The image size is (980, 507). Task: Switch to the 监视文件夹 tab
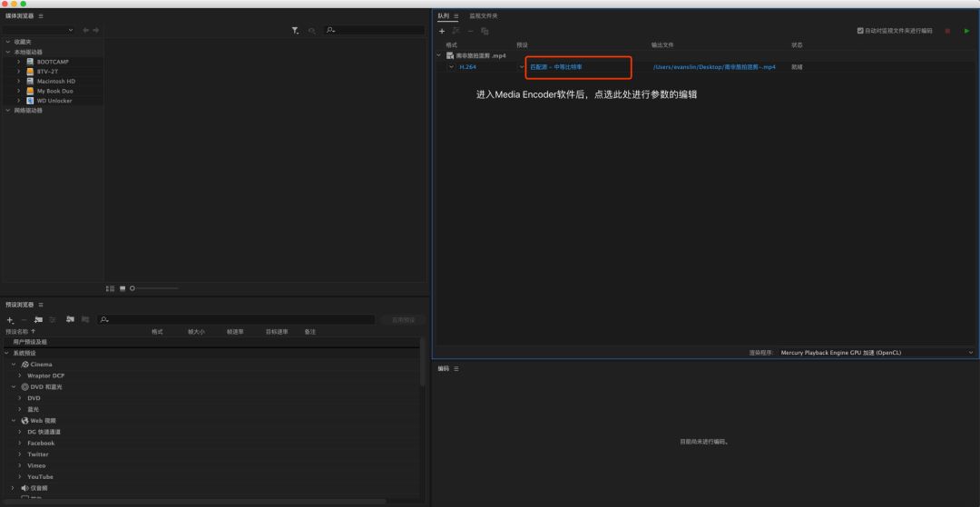tap(483, 16)
